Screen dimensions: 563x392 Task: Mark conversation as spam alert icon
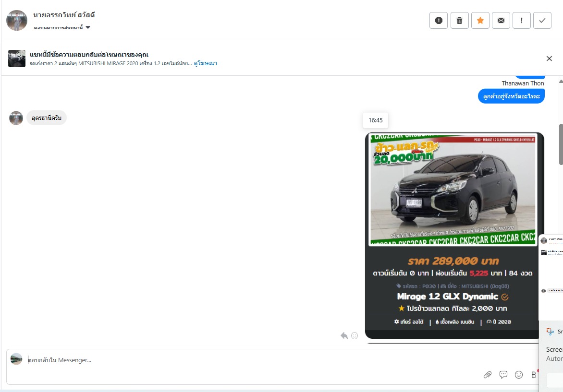[439, 21]
